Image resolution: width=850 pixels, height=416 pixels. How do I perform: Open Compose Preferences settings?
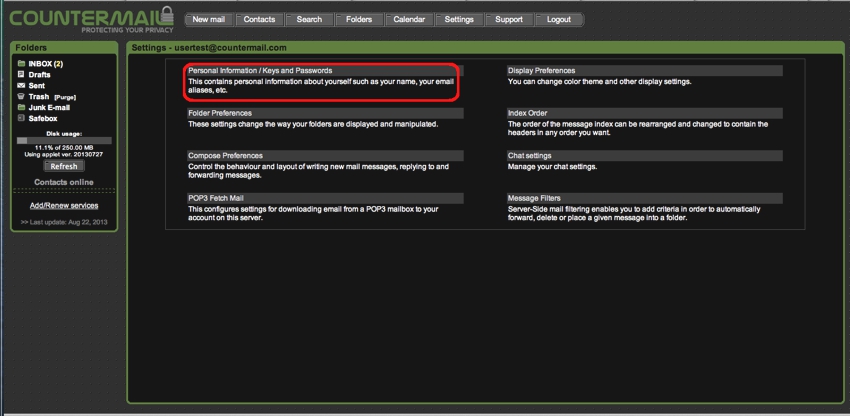[226, 156]
